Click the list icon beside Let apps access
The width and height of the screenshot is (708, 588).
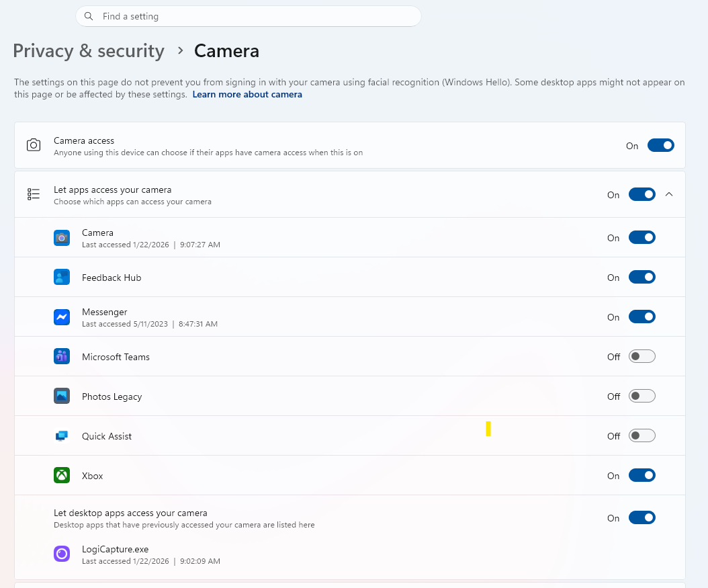pyautogui.click(x=34, y=194)
